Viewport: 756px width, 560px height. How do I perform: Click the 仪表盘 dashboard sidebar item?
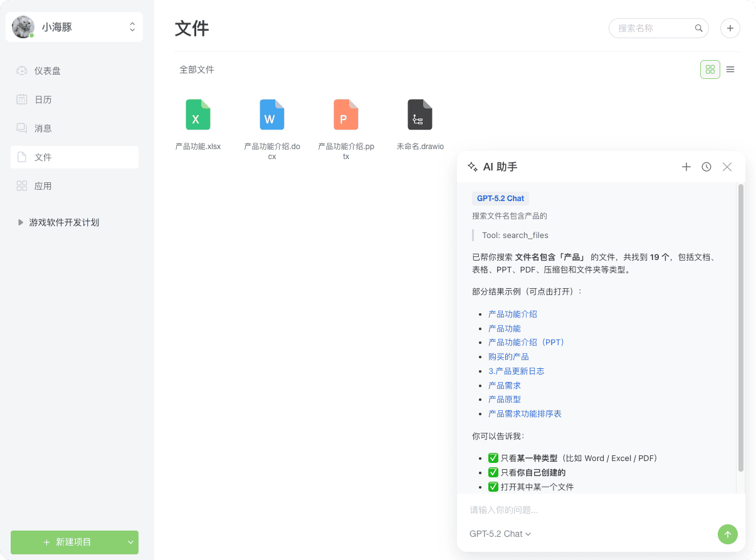75,71
